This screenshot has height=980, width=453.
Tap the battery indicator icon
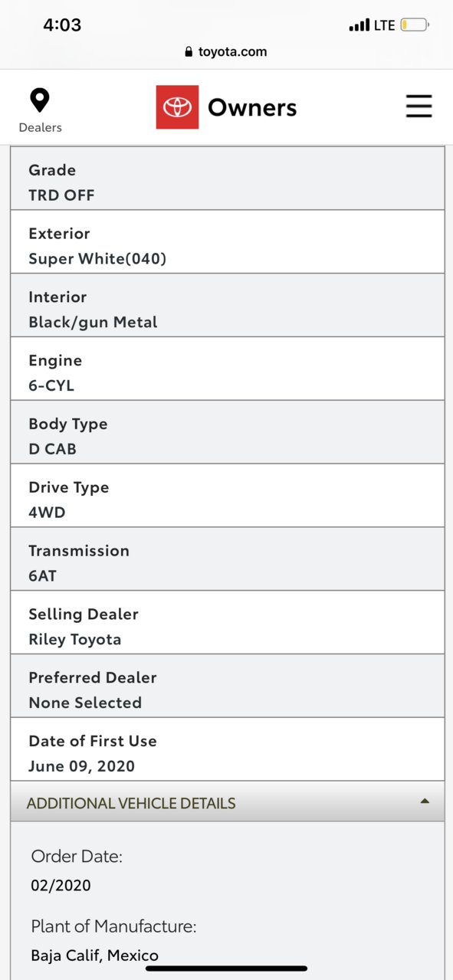[x=415, y=25]
